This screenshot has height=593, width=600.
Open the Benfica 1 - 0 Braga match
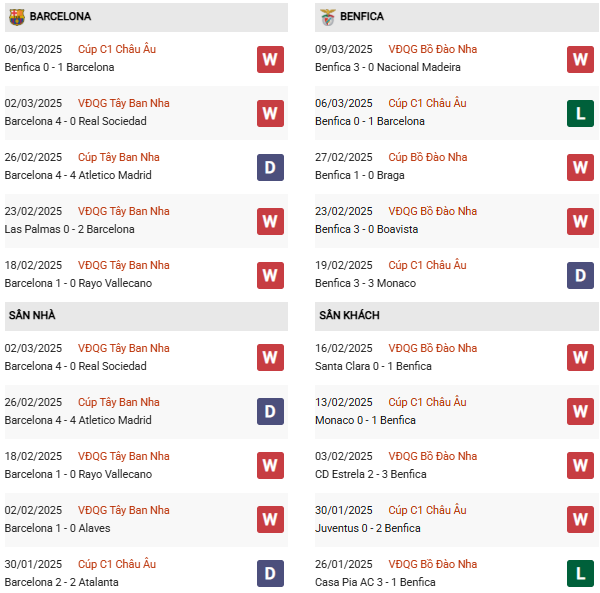[x=358, y=175]
